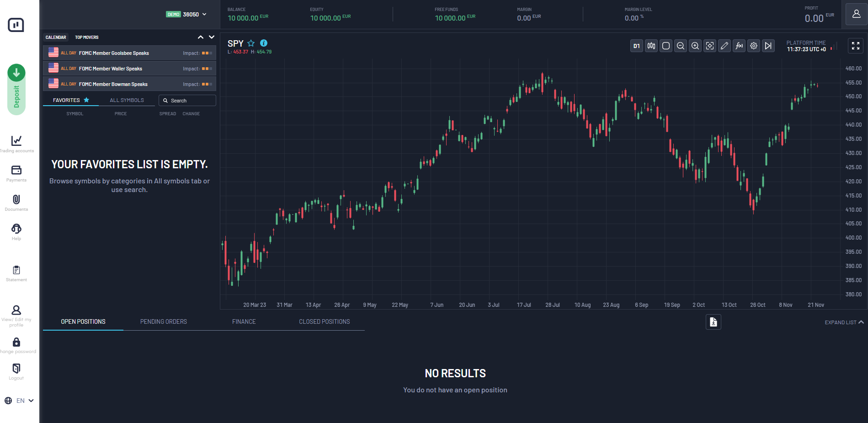Switch to the Pending Orders tab

(164, 322)
